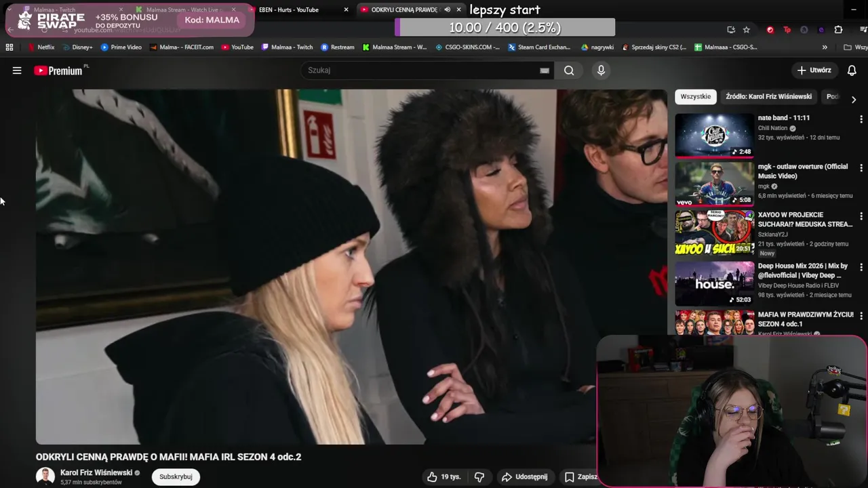Open the YouTube bookmark in bookmarks bar

tap(237, 47)
